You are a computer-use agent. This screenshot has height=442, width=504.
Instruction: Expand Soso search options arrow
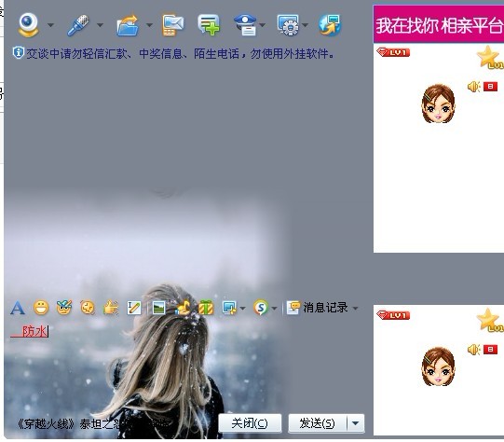274,308
